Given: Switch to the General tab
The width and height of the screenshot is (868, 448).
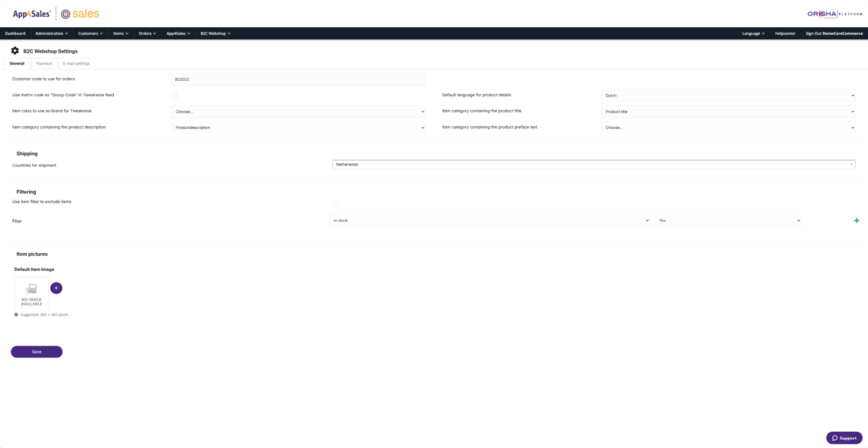Looking at the screenshot, I should [17, 63].
